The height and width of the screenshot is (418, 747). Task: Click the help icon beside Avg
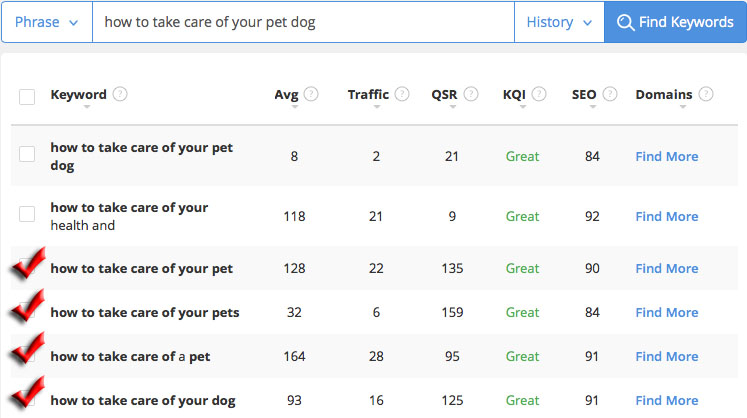click(x=311, y=94)
